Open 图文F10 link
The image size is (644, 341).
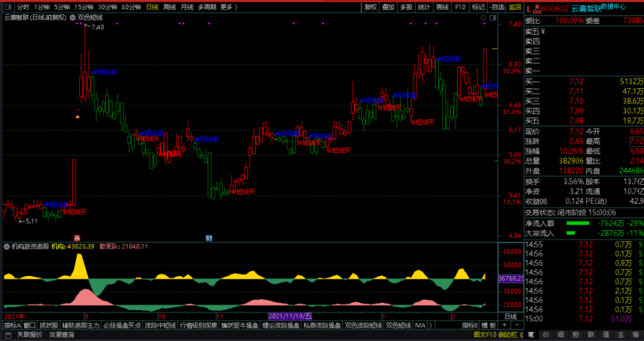tap(485, 335)
